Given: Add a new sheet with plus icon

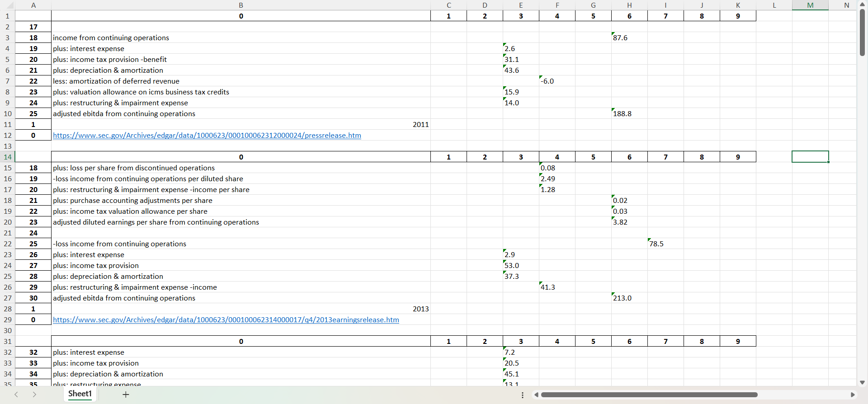Looking at the screenshot, I should 126,395.
